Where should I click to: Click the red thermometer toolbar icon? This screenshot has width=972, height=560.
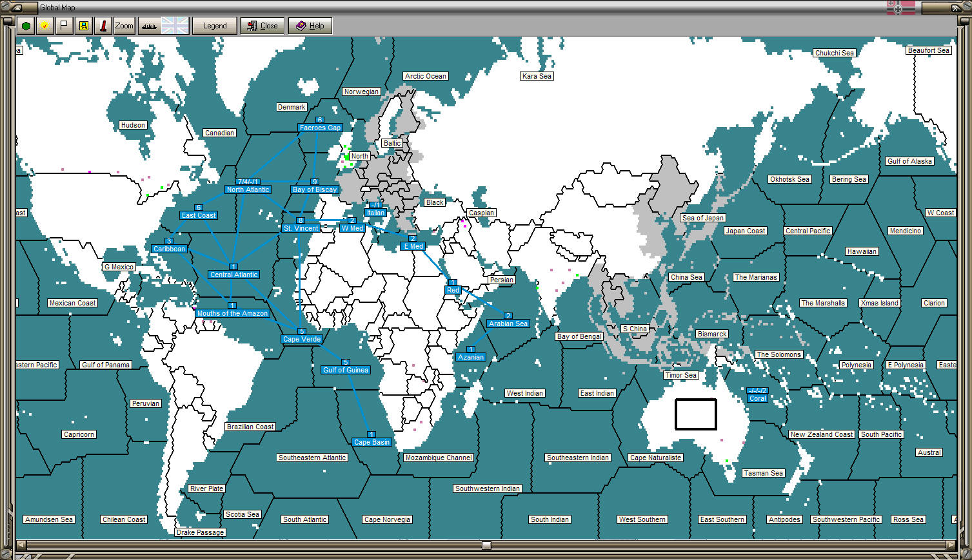click(x=104, y=25)
